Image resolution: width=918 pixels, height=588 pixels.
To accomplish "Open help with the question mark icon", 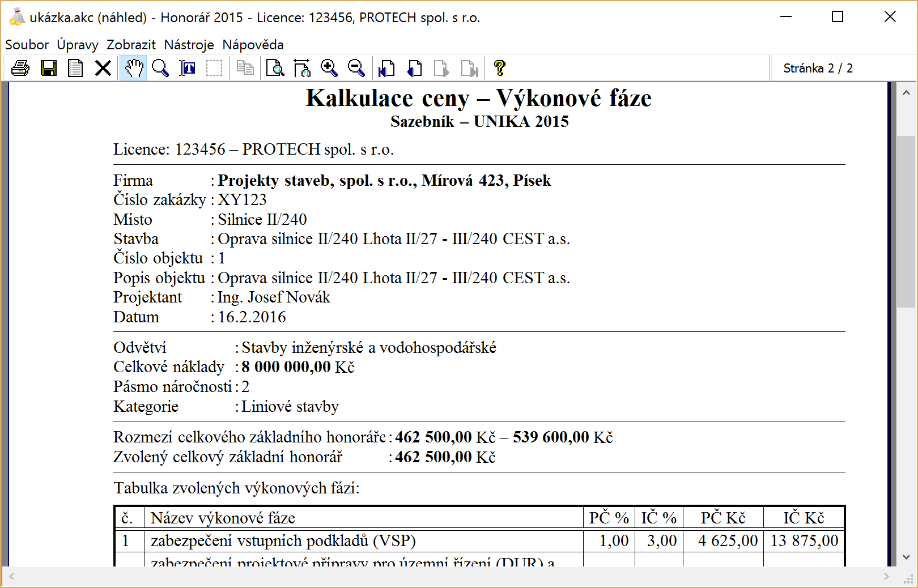I will pyautogui.click(x=499, y=69).
